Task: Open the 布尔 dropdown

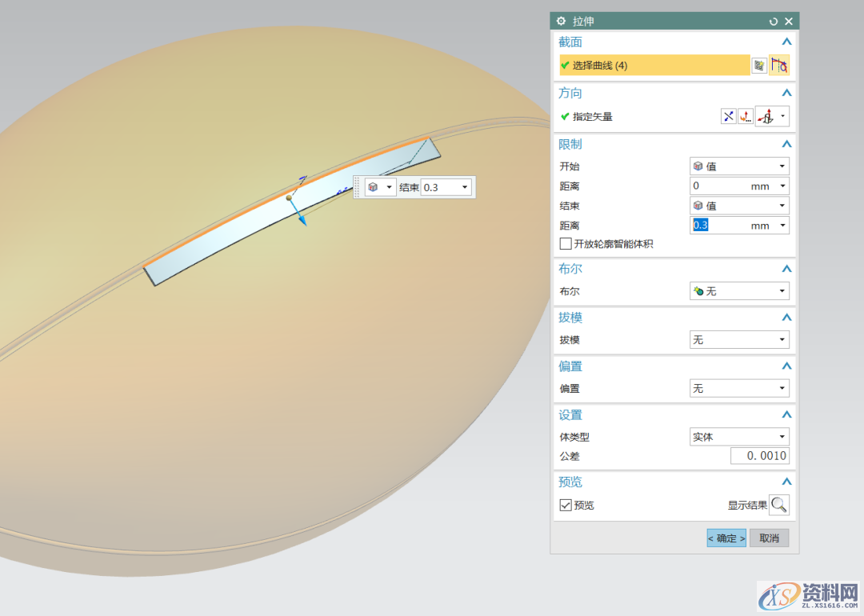Action: click(x=739, y=291)
